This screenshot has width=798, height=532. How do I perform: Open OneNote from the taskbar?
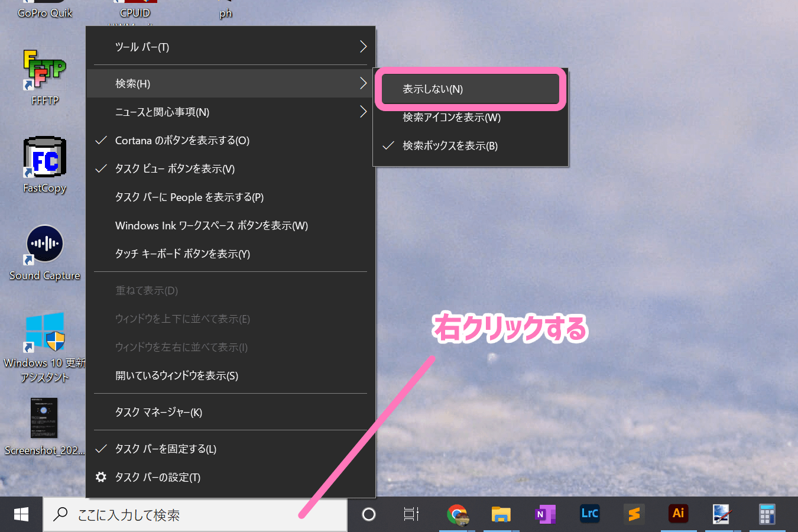point(545,514)
